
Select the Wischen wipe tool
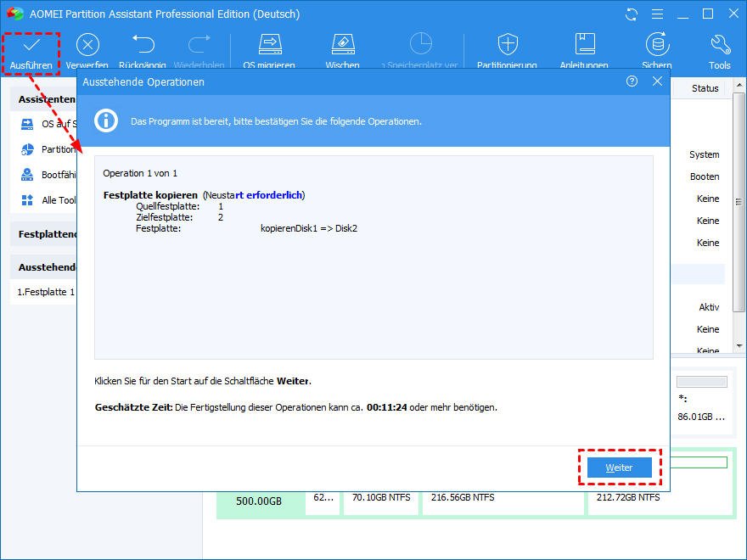point(343,44)
